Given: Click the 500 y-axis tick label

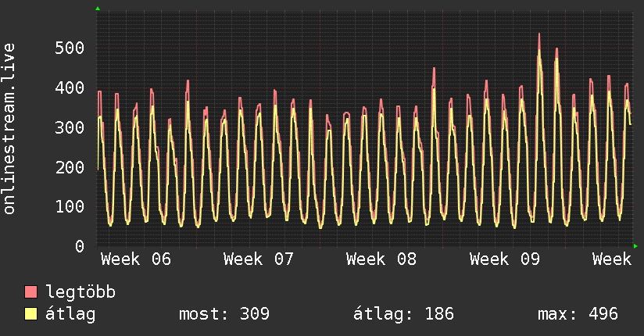Looking at the screenshot, I should 70,48.
